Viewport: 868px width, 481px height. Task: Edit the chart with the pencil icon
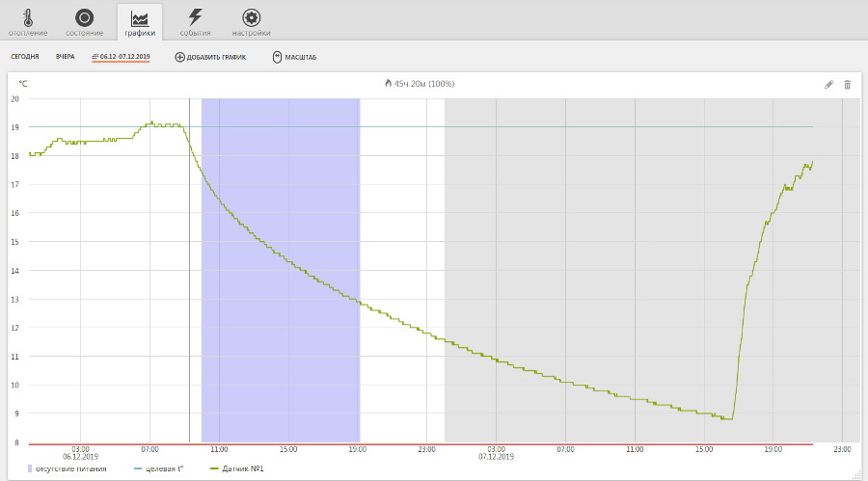point(828,85)
